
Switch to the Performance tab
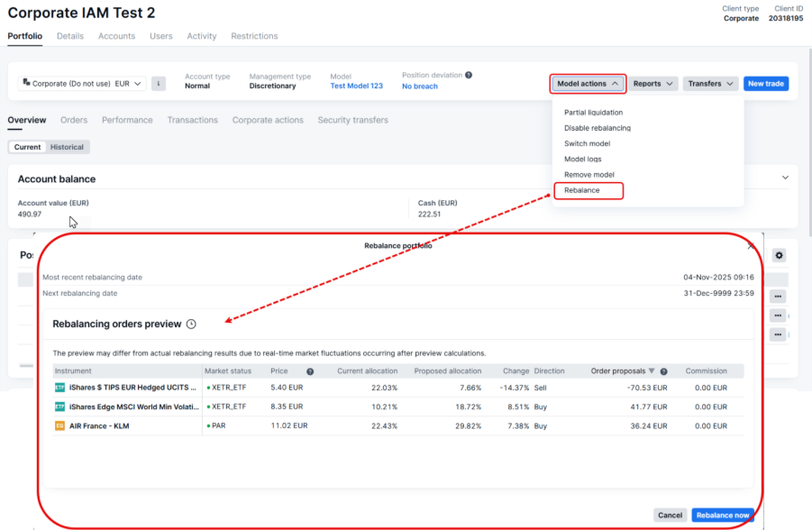(127, 120)
